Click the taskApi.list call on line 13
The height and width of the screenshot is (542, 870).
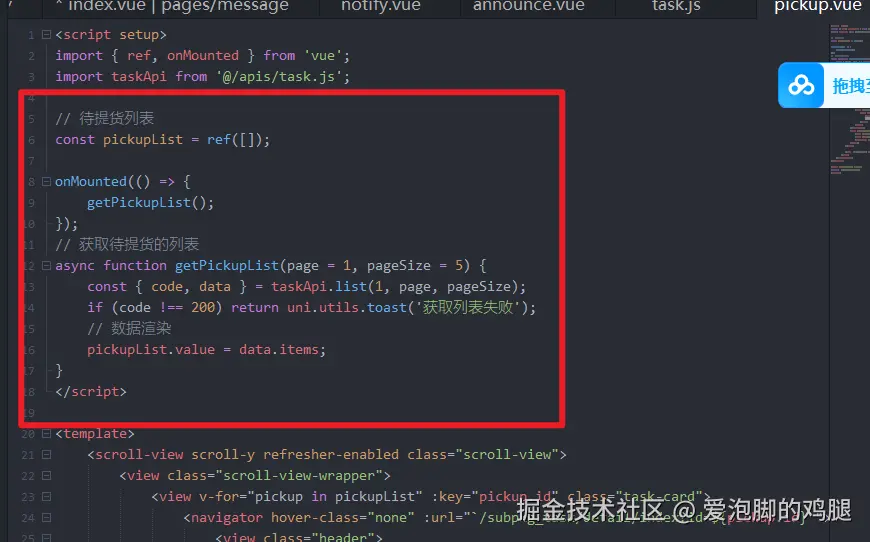[319, 286]
